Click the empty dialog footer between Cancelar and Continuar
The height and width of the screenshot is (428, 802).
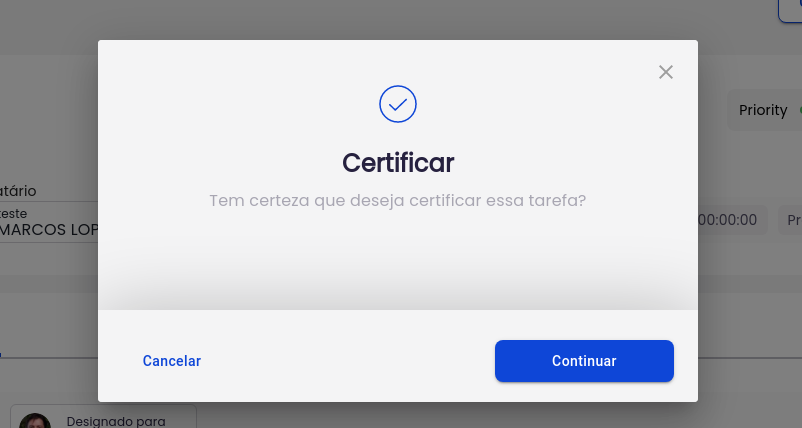point(348,361)
